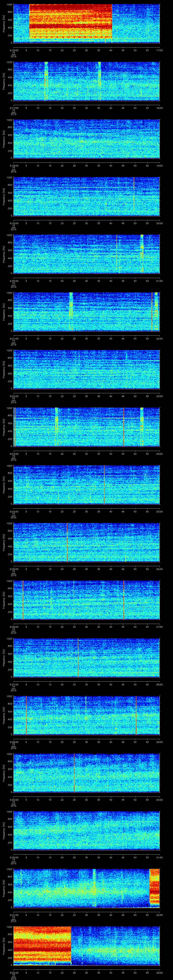Screen dimensions: 173x980
Task: Click the "9:27:00" axis timestamp
Action: click(x=14, y=684)
